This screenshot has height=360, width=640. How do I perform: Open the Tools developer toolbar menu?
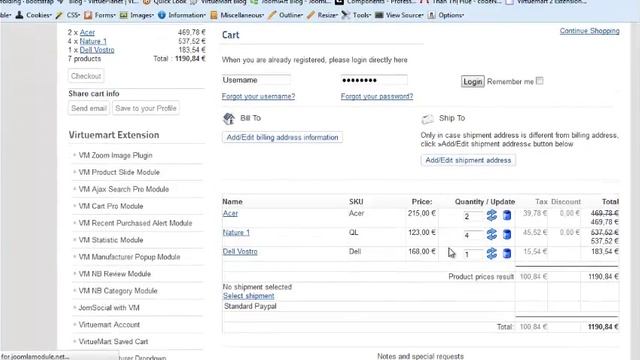(x=356, y=15)
